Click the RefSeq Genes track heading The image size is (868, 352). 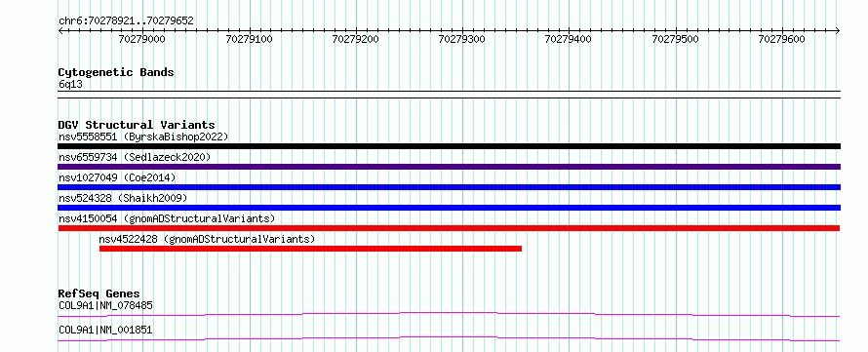[99, 293]
